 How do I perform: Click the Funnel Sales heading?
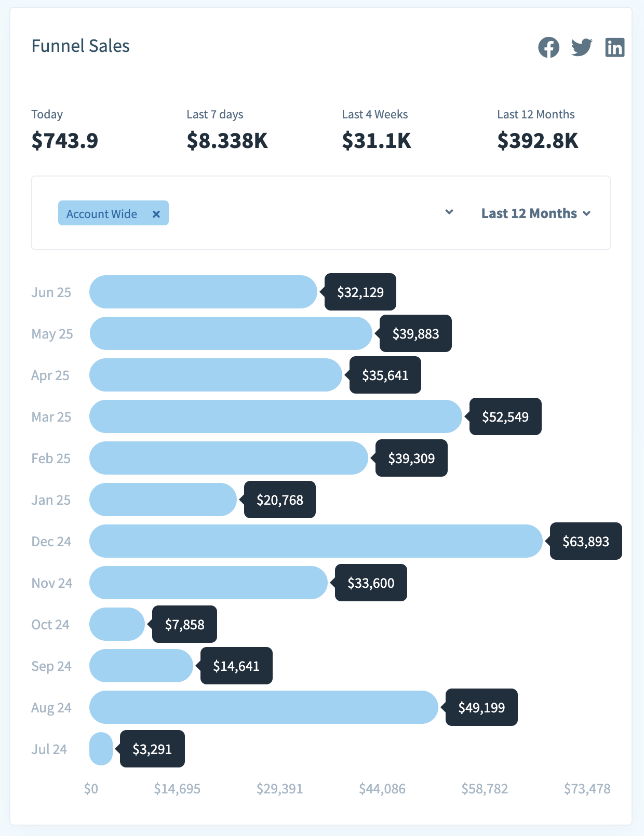81,46
